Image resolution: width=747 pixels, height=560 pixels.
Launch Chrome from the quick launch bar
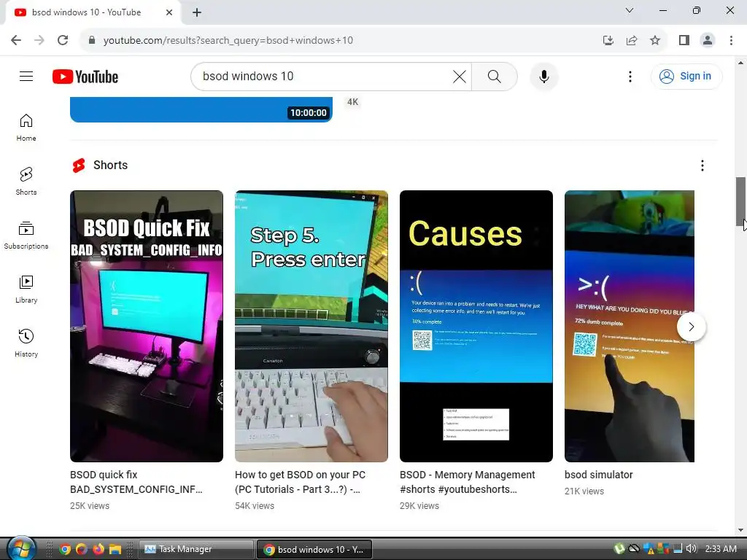pyautogui.click(x=65, y=549)
